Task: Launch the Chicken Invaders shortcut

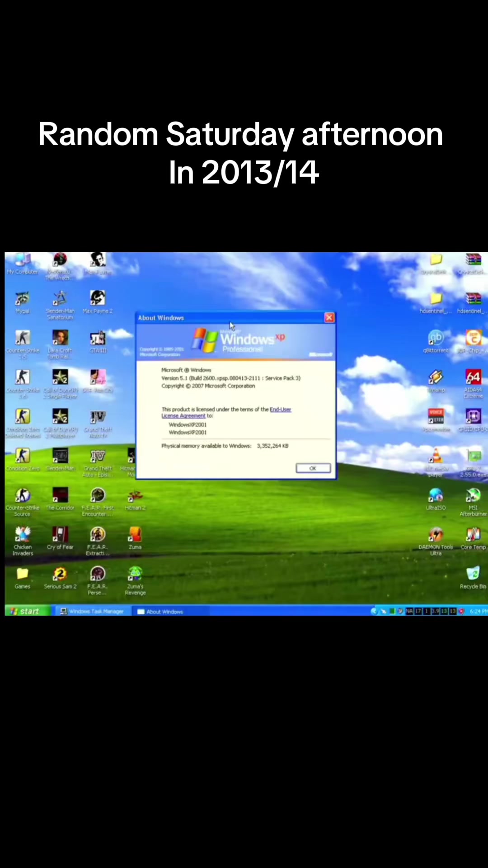Action: tap(23, 541)
